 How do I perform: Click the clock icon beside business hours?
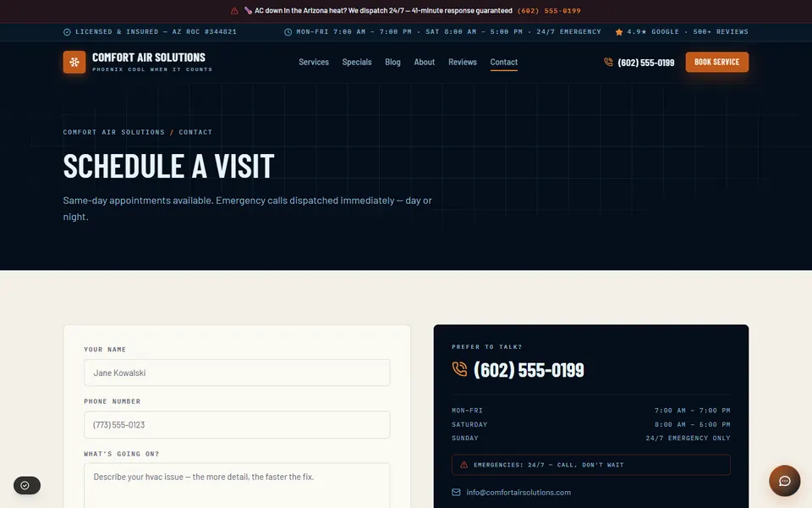[x=288, y=32]
